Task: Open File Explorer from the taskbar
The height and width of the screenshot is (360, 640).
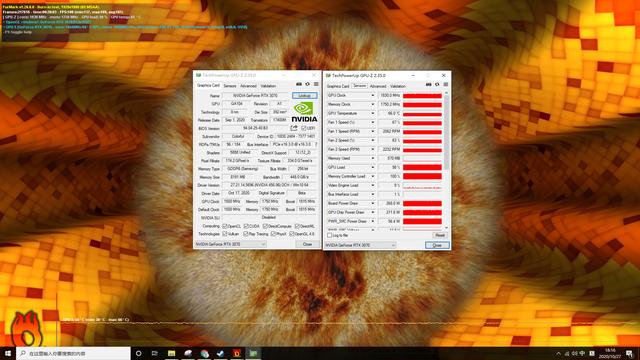Action: (x=171, y=353)
